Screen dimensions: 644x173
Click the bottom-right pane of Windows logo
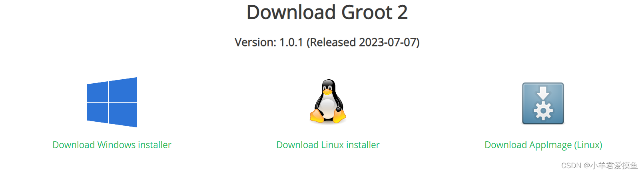123,115
